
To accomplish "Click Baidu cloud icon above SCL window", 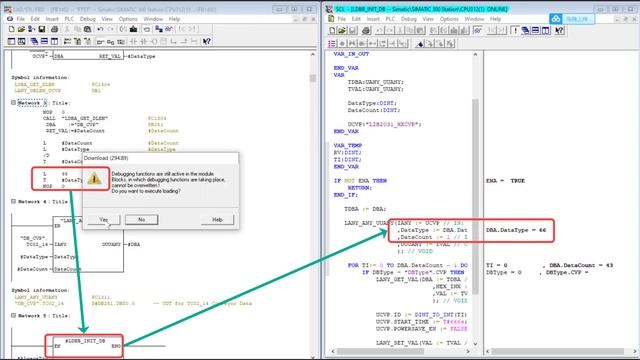I will 556,19.
